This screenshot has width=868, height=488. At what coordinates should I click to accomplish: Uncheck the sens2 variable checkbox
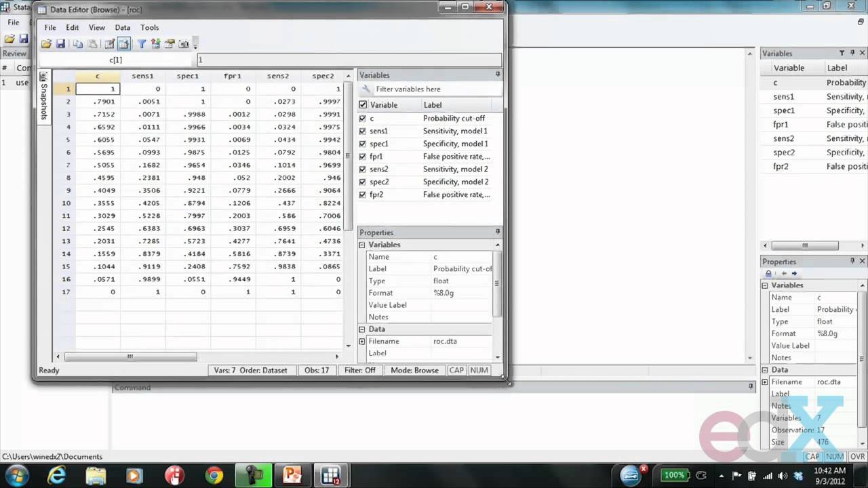pyautogui.click(x=363, y=169)
